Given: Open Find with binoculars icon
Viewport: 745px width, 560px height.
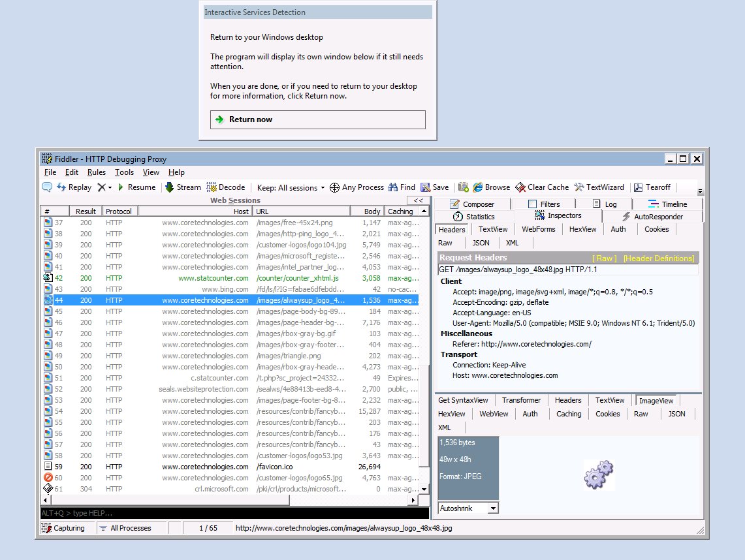Looking at the screenshot, I should click(x=402, y=187).
